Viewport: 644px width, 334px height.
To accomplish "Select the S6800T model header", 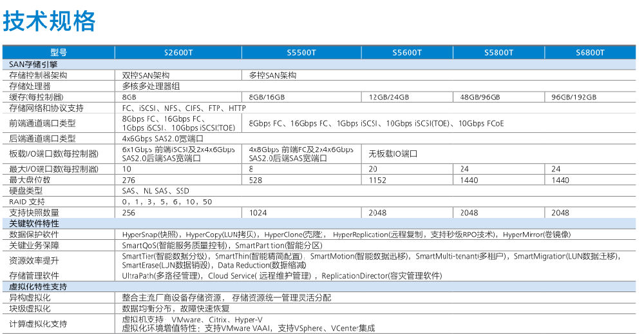I will [x=591, y=53].
